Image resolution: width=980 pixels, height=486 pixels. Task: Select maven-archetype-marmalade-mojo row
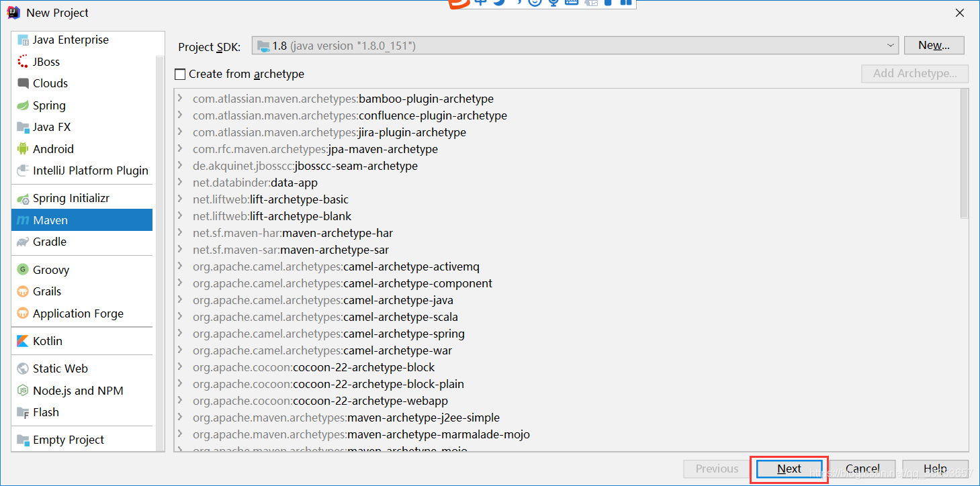pos(566,434)
